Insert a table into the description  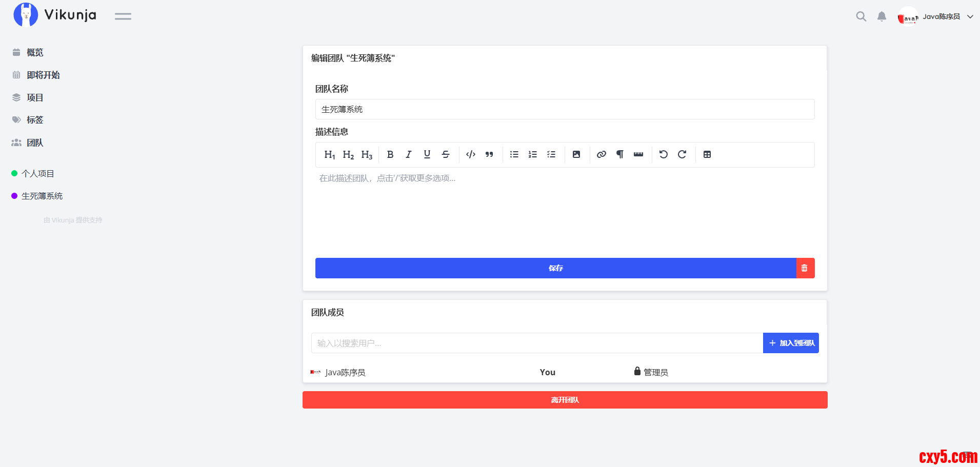coord(707,154)
